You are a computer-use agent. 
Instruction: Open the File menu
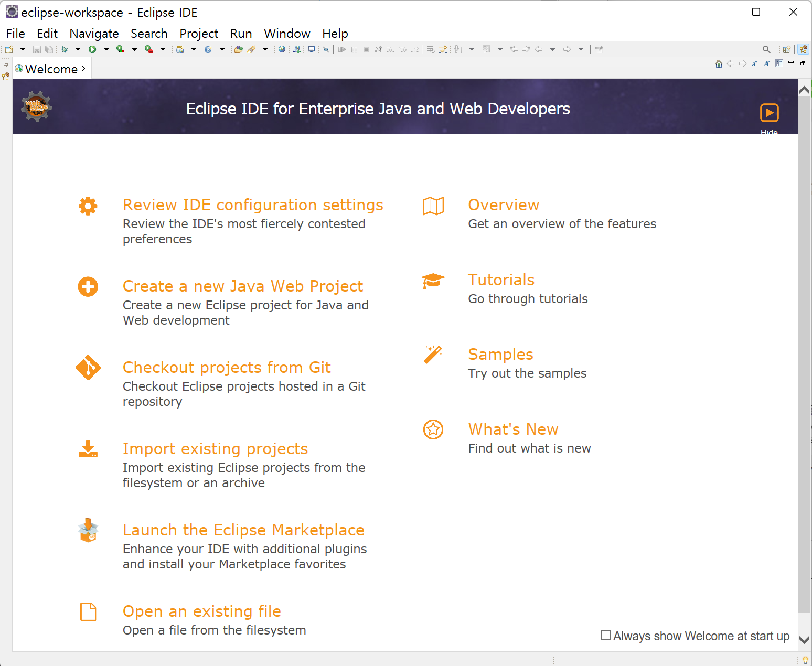click(x=15, y=34)
